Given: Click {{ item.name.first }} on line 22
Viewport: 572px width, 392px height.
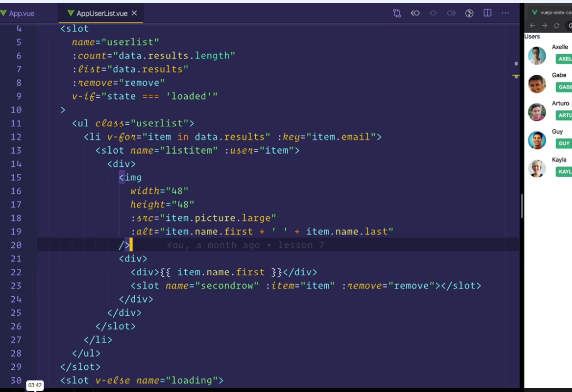Looking at the screenshot, I should pos(220,273).
